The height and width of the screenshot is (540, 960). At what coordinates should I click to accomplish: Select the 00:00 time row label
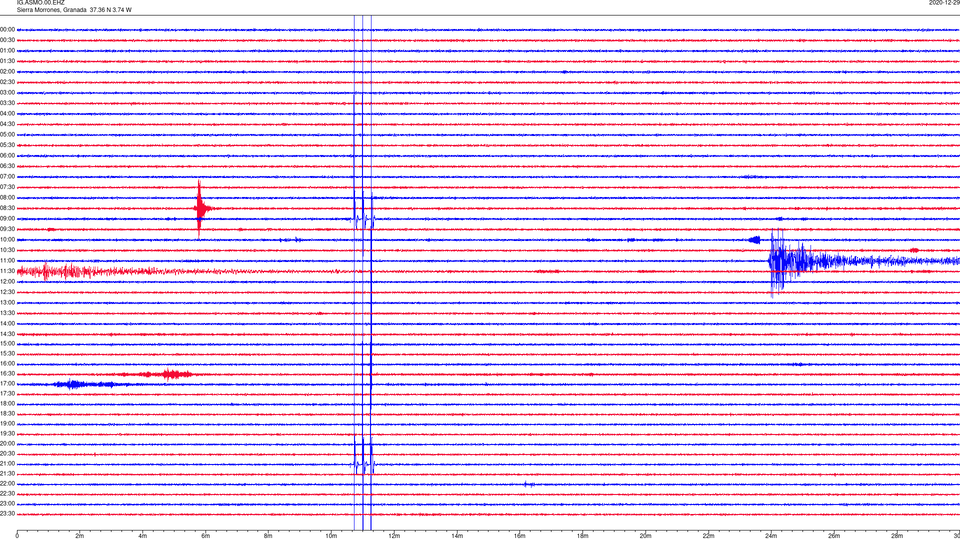coord(8,29)
